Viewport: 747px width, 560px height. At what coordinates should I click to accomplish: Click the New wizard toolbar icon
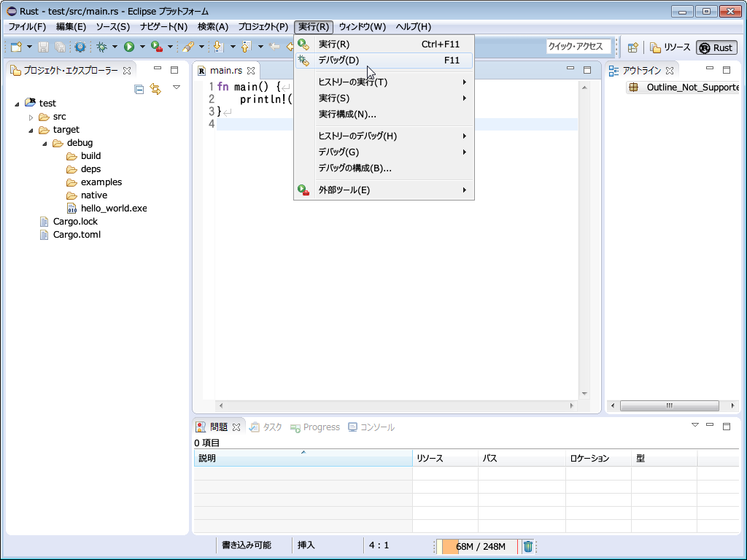tap(16, 47)
